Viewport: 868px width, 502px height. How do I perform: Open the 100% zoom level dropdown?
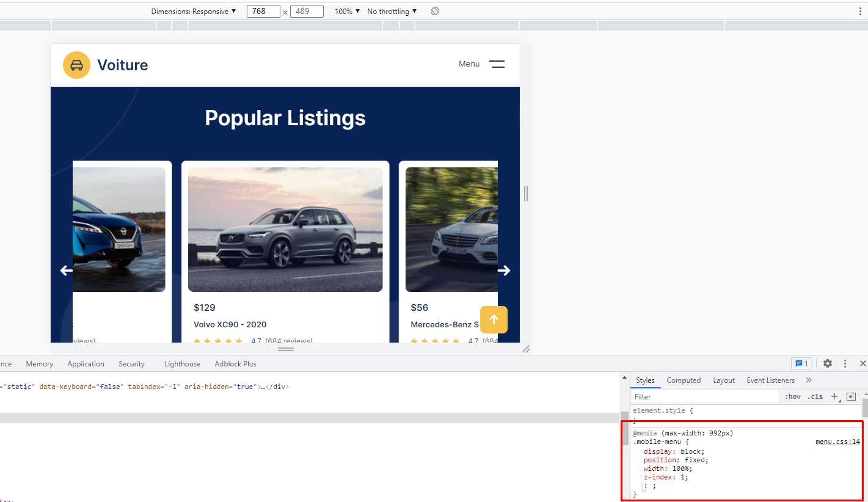(x=348, y=12)
